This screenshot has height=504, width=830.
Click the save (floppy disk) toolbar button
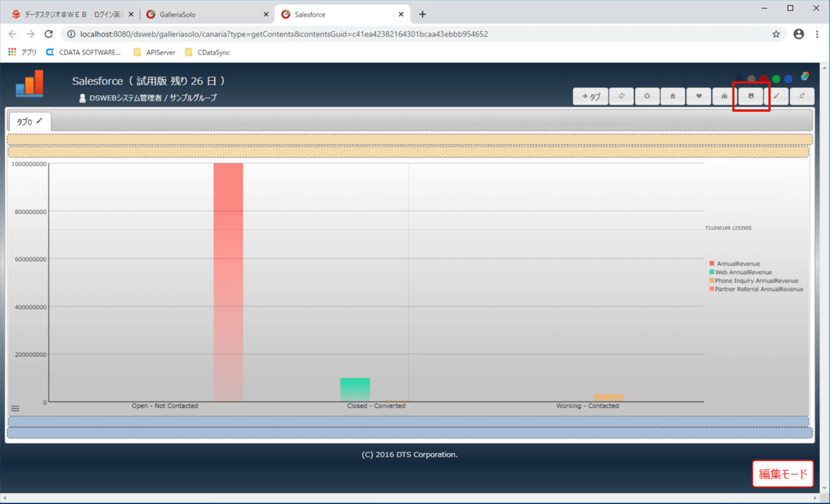[750, 97]
